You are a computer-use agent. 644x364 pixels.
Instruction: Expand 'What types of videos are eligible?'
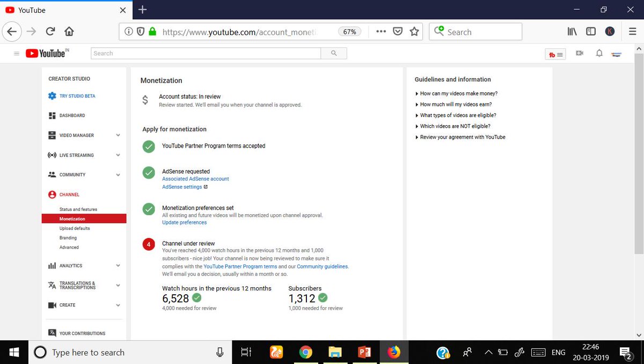click(456, 115)
